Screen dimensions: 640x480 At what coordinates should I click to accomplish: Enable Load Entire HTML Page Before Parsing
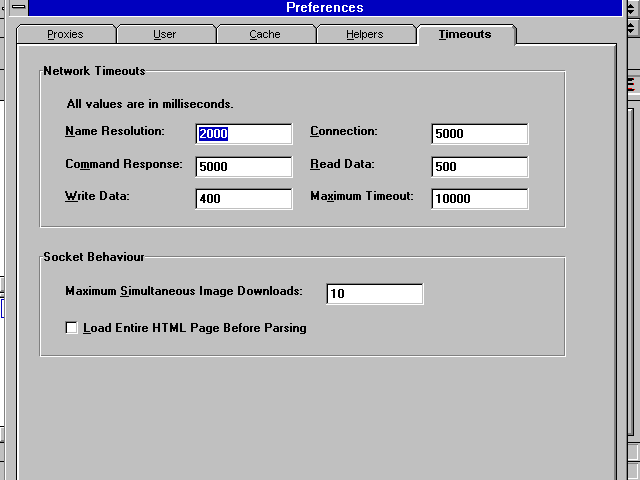click(72, 328)
